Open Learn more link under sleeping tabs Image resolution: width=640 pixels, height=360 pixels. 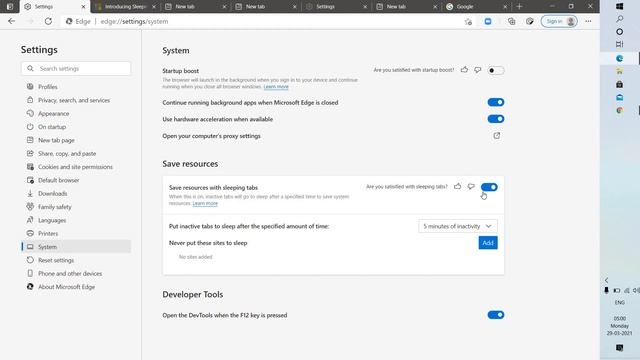tap(205, 203)
